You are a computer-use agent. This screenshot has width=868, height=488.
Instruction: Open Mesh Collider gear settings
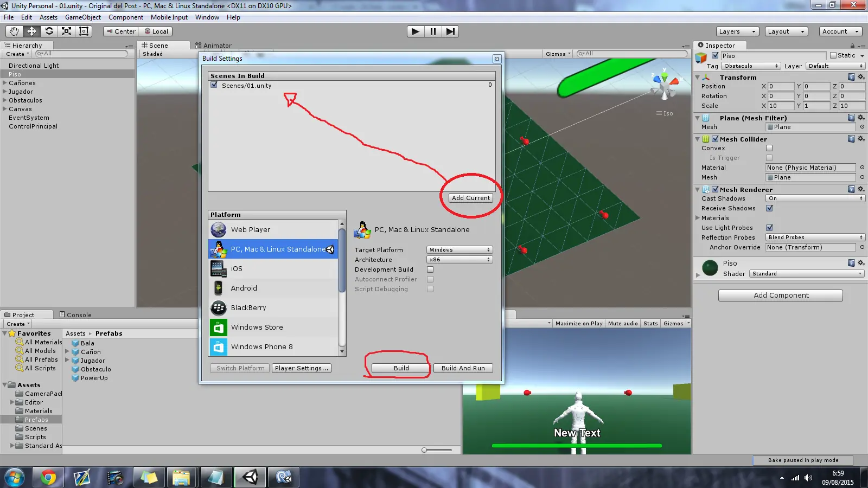coord(861,139)
